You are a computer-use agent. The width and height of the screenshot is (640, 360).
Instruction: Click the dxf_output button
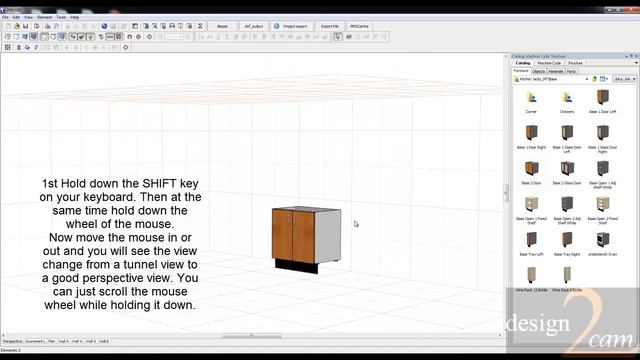coord(253,26)
